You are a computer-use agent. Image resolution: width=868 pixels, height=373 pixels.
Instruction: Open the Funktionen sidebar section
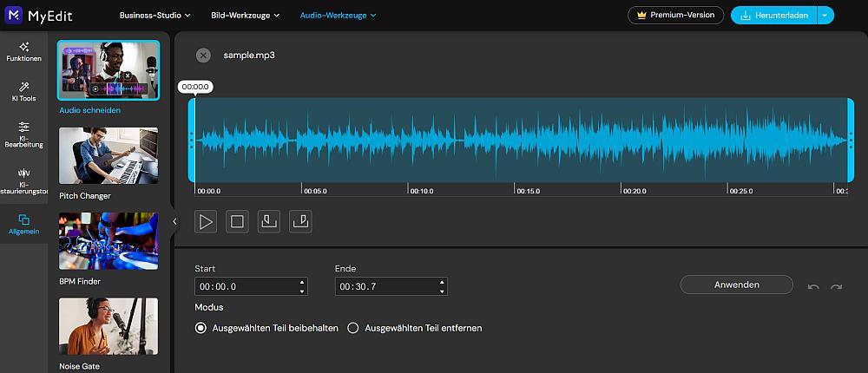pos(23,51)
